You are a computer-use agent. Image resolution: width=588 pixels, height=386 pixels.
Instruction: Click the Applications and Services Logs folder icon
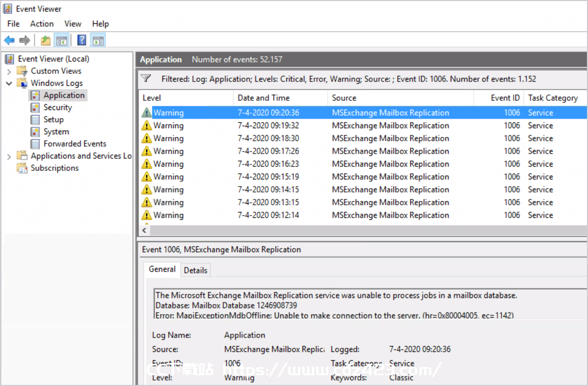point(22,156)
